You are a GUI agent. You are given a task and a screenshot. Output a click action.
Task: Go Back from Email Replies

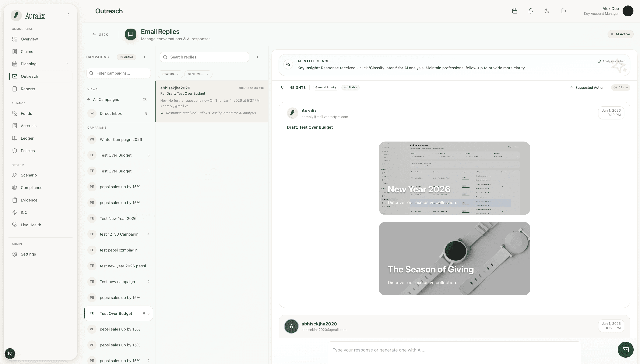coord(100,34)
